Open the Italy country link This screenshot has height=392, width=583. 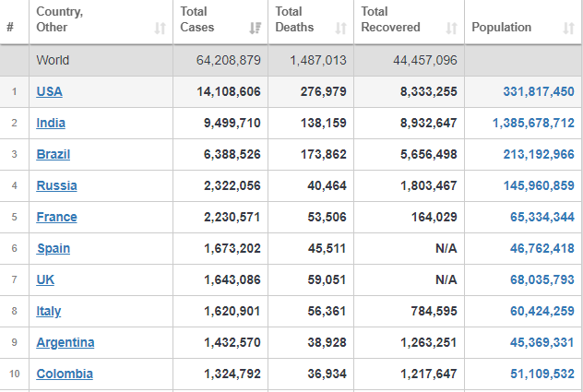[x=49, y=311]
